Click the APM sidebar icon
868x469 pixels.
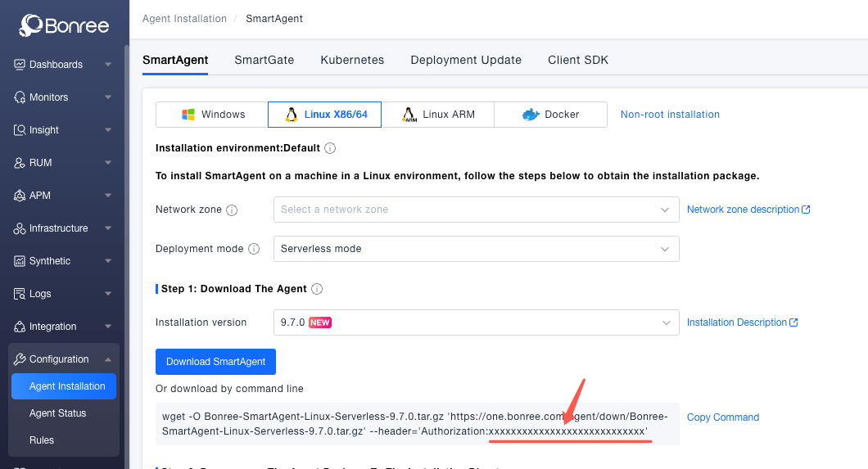pyautogui.click(x=20, y=196)
